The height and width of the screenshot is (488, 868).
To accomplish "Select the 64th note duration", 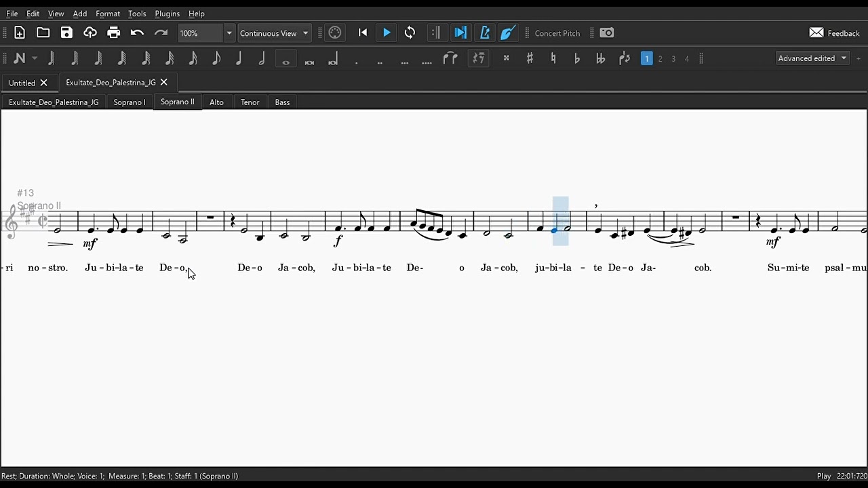I will click(146, 58).
